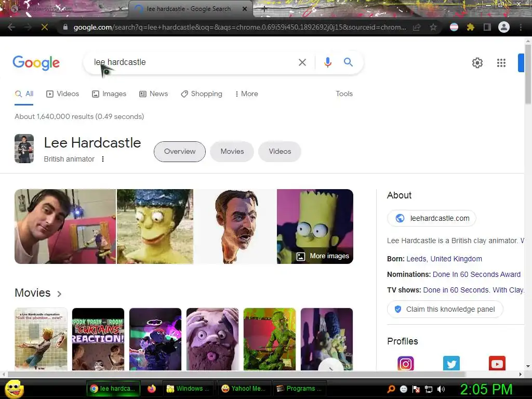Clear the search box with the X
This screenshot has height=399, width=532.
point(302,62)
